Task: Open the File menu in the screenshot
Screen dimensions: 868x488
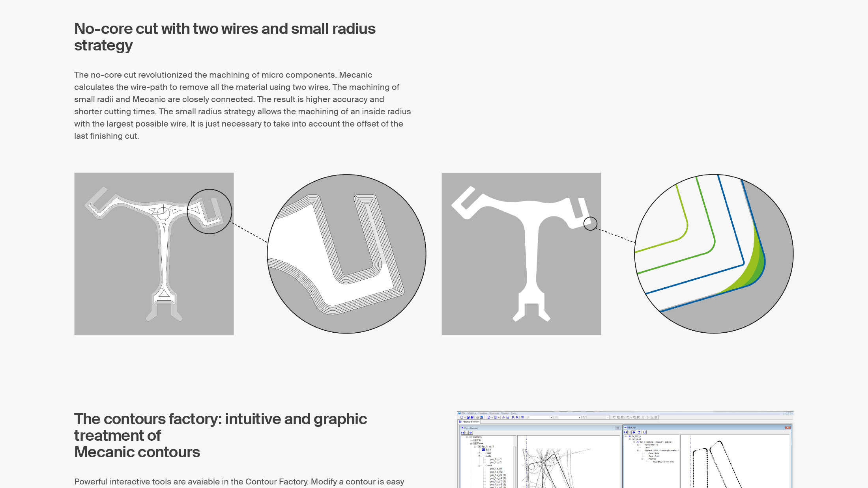Action: (x=464, y=413)
